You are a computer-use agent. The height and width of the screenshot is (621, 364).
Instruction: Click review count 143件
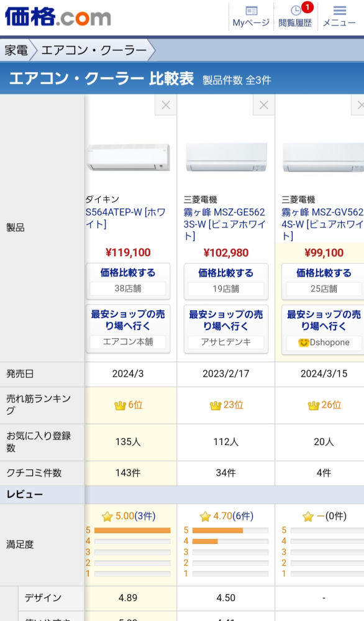pyautogui.click(x=128, y=473)
